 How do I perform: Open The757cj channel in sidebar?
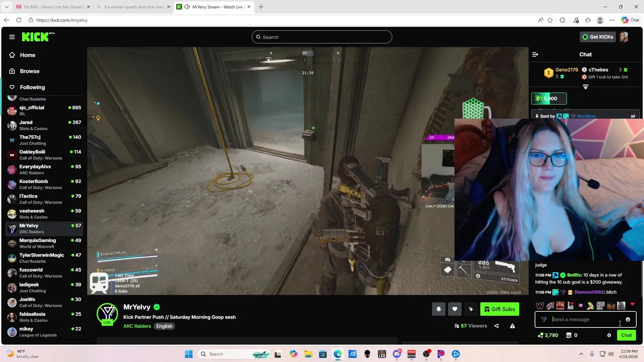44,140
